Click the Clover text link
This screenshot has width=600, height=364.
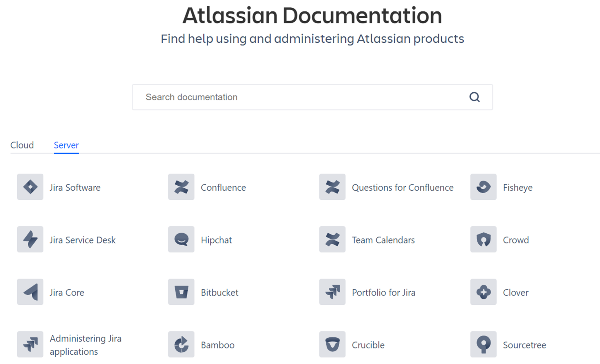tap(516, 292)
